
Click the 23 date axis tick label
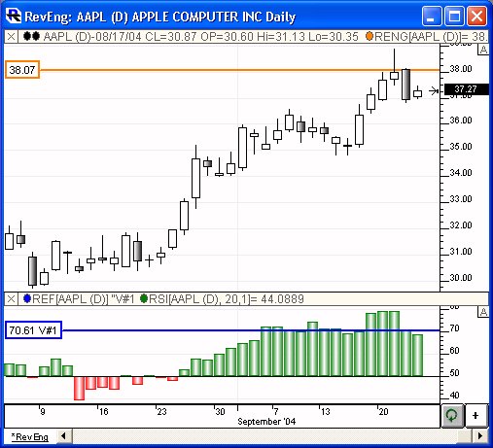pos(161,412)
